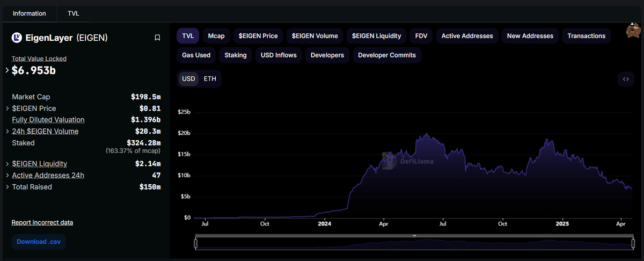Click the 2025 x-axis label

coord(562,223)
